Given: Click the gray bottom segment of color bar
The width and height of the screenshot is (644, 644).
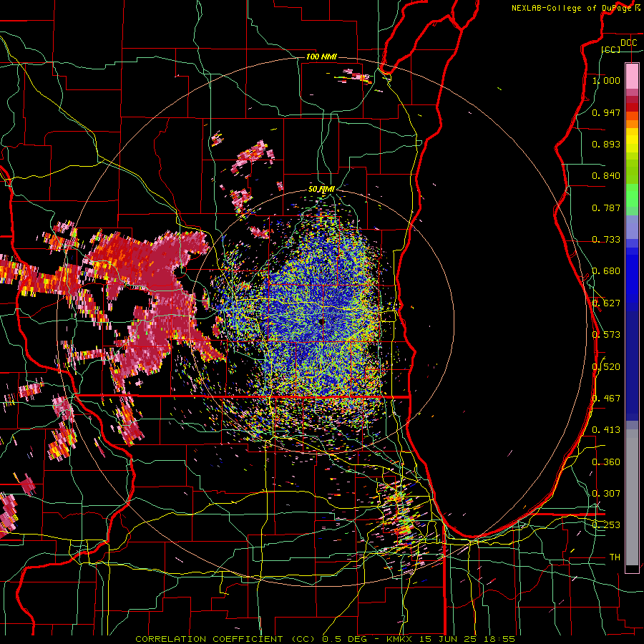Looking at the screenshot, I should [632, 497].
